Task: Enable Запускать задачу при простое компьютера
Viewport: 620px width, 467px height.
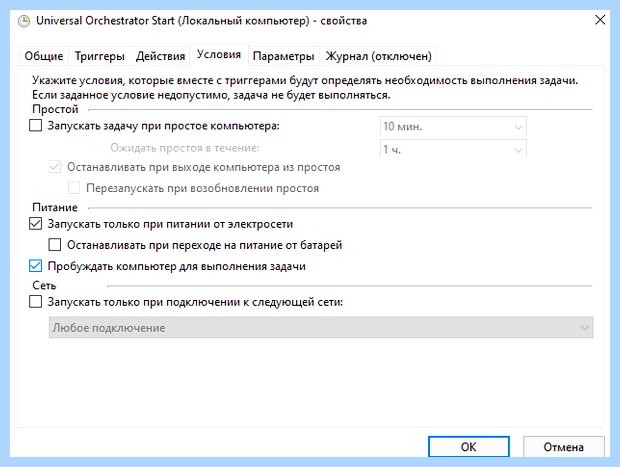Action: click(x=36, y=126)
